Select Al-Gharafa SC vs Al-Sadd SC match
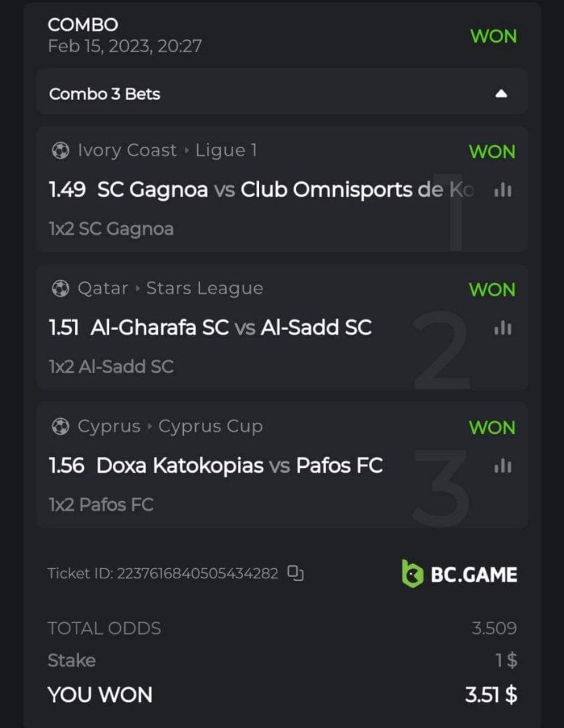This screenshot has height=728, width=564. (x=230, y=328)
